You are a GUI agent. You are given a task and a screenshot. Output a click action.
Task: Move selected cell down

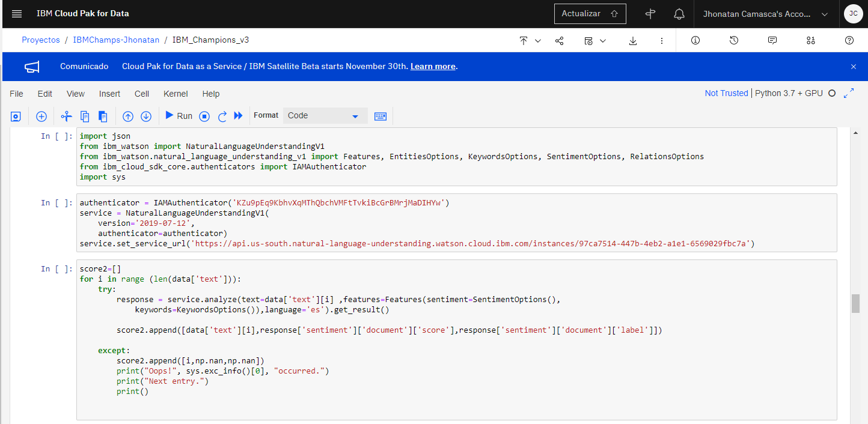[x=146, y=116]
